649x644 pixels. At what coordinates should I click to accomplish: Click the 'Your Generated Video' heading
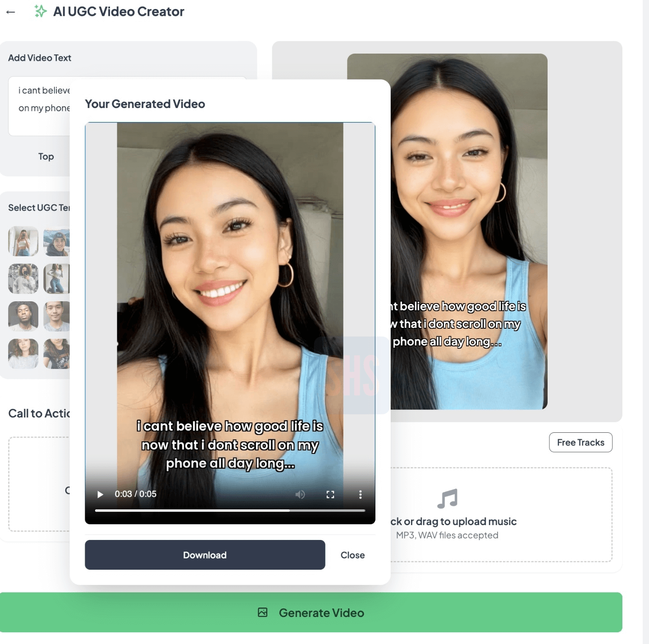click(145, 104)
